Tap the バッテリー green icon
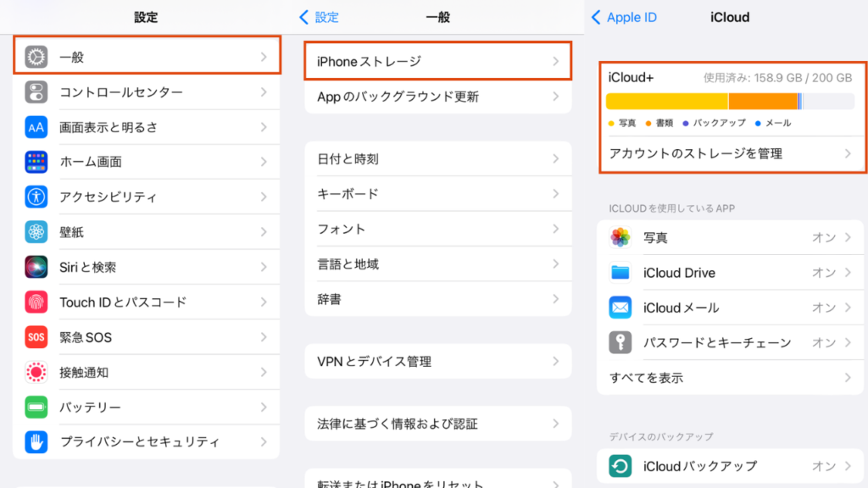Image resolution: width=868 pixels, height=488 pixels. pyautogui.click(x=36, y=408)
